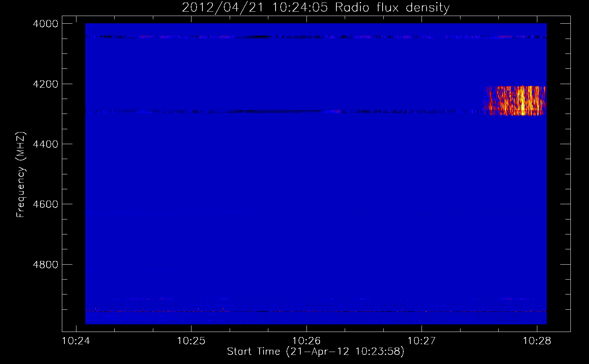Screen dimensions: 589x364
Task: Select the 4800 frequency axis label
Action: [46, 264]
